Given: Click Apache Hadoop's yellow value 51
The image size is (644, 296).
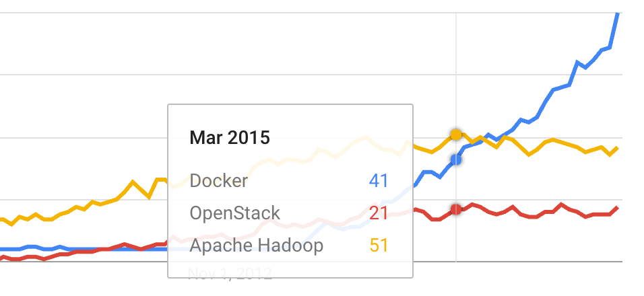Looking at the screenshot, I should point(379,246).
